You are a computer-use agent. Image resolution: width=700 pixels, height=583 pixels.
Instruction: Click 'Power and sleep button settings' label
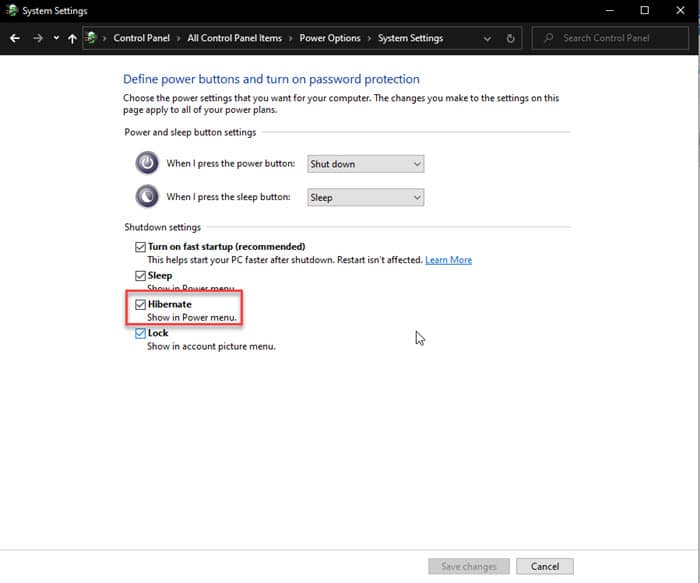[x=190, y=132]
